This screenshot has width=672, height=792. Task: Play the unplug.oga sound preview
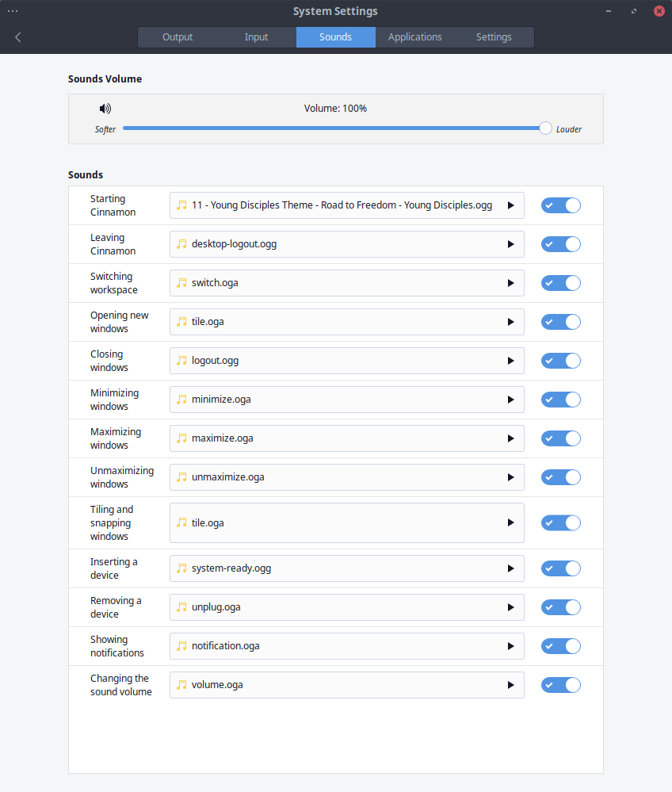click(x=510, y=607)
